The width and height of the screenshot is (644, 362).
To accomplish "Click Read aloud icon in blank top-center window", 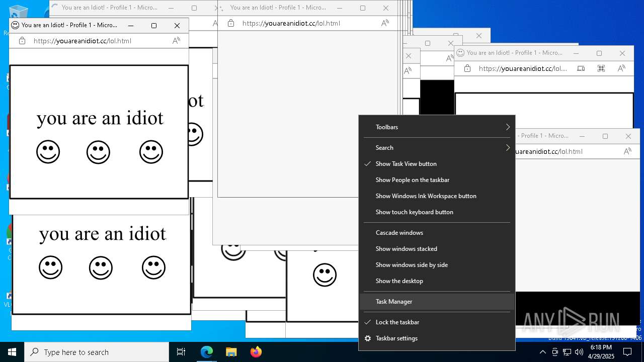I will coord(385,23).
